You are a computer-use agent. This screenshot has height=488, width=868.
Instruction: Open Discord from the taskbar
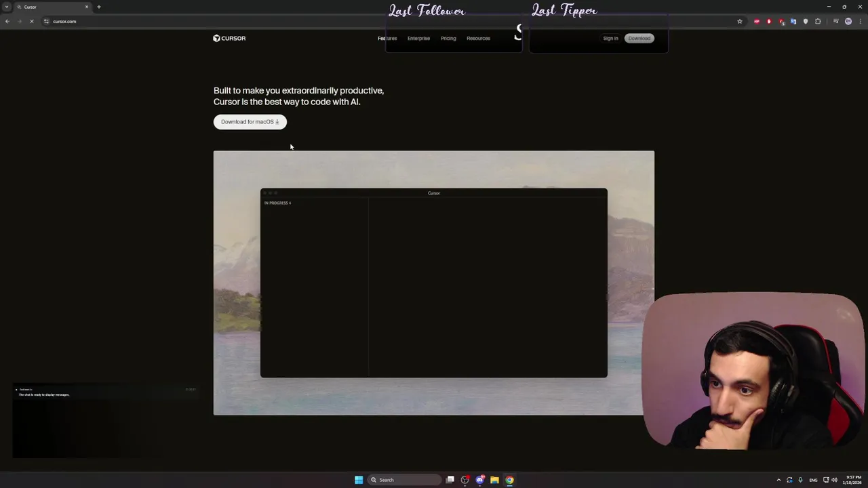tap(479, 480)
